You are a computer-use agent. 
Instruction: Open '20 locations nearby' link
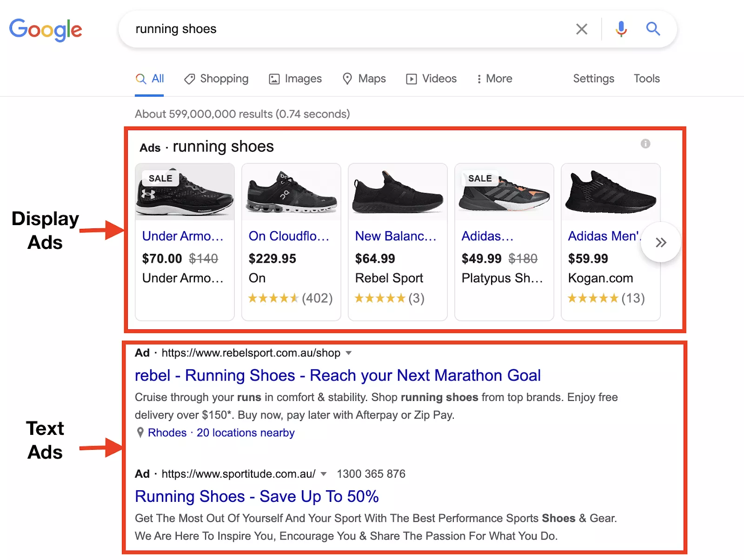pos(246,433)
